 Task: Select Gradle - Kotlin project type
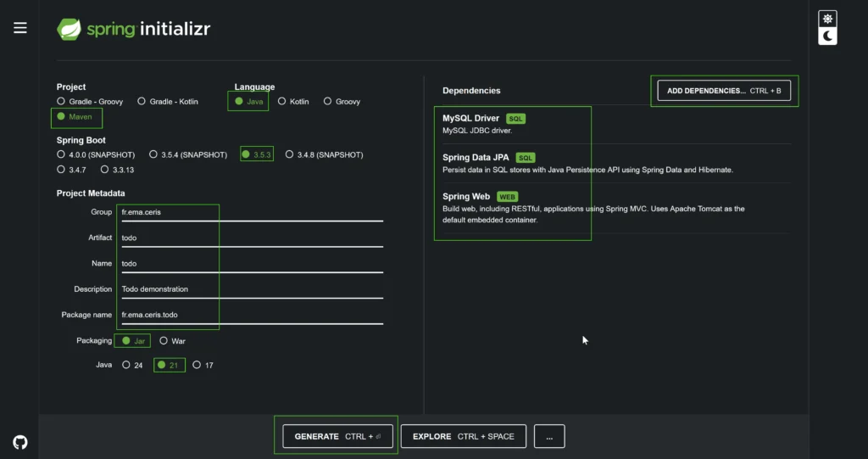(x=168, y=102)
